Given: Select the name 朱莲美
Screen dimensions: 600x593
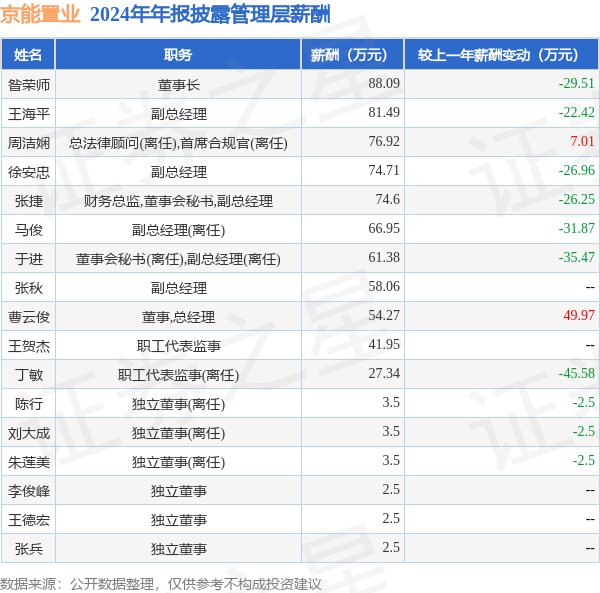Looking at the screenshot, I should pyautogui.click(x=29, y=462).
